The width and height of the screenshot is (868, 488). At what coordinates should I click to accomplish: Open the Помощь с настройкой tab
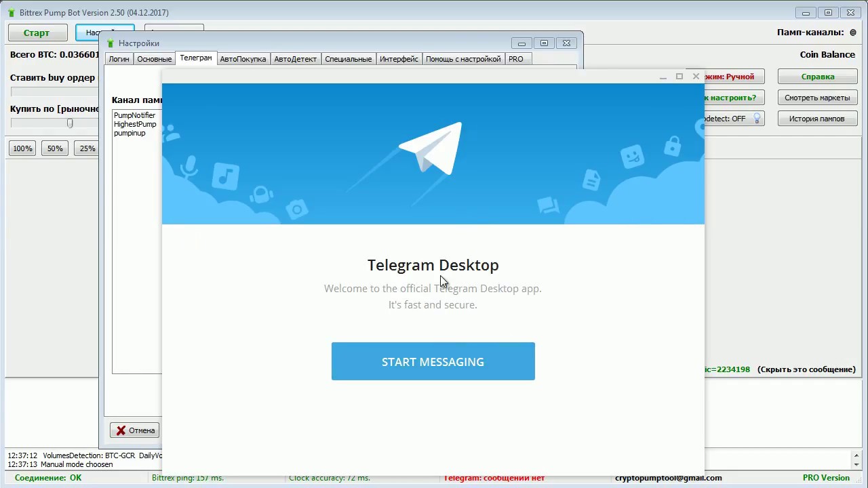click(x=463, y=59)
